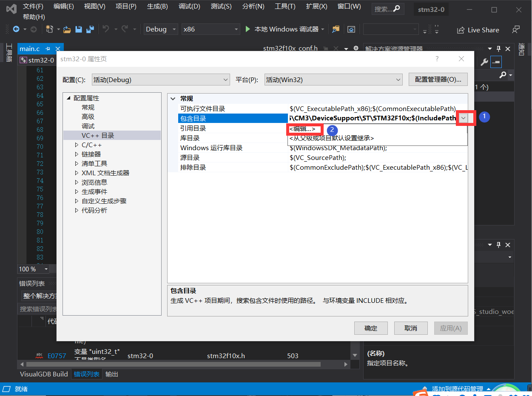
Task: Choose <编辑...> from the dropdown list
Action: click(x=302, y=129)
